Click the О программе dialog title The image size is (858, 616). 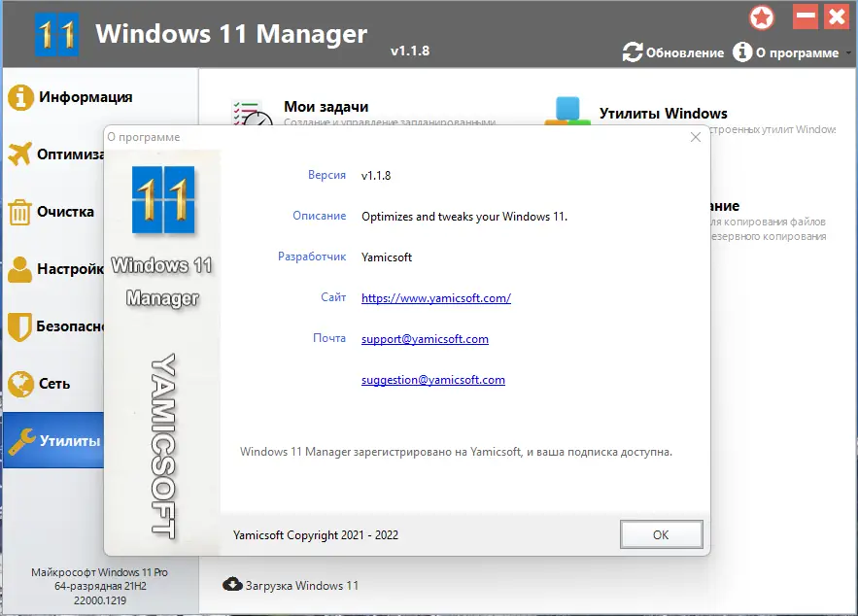[144, 137]
